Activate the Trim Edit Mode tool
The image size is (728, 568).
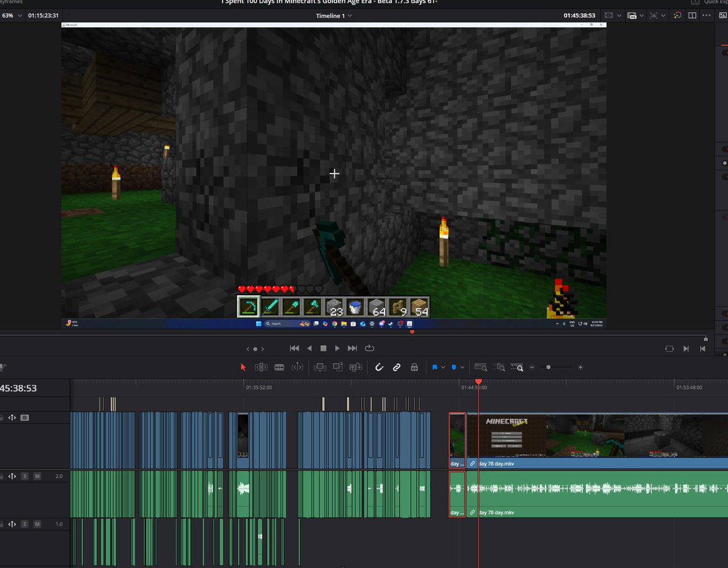pos(261,367)
